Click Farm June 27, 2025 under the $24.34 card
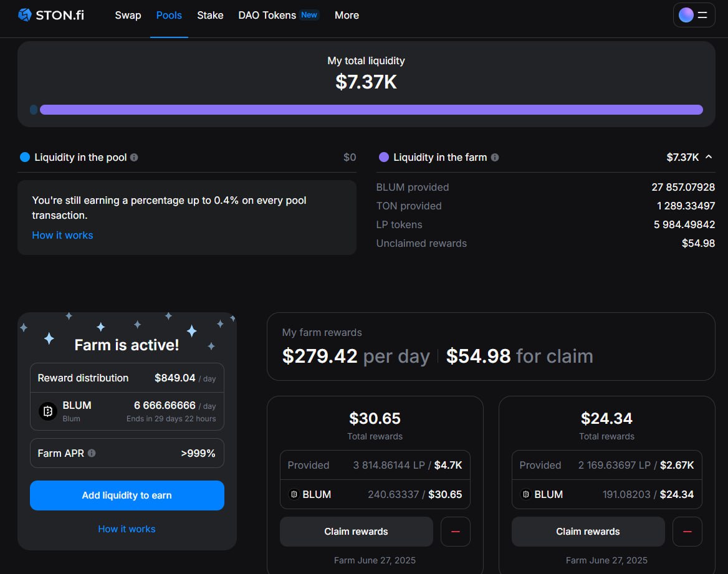Viewport: 728px width, 574px height. (606, 560)
